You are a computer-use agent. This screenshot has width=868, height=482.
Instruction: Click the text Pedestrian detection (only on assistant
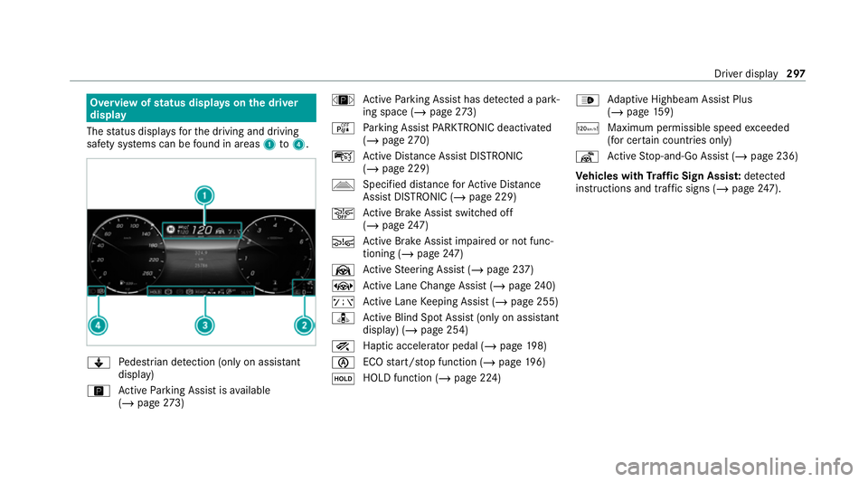click(x=209, y=362)
